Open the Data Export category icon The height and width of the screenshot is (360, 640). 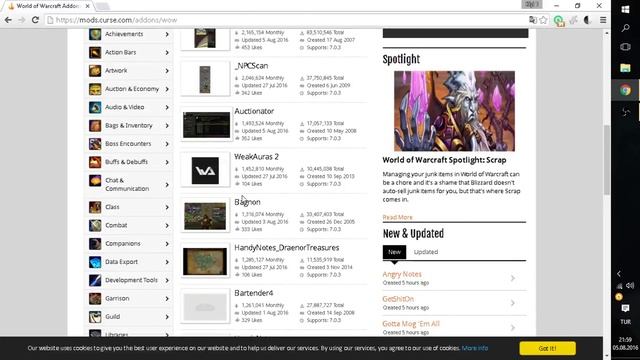pos(95,262)
